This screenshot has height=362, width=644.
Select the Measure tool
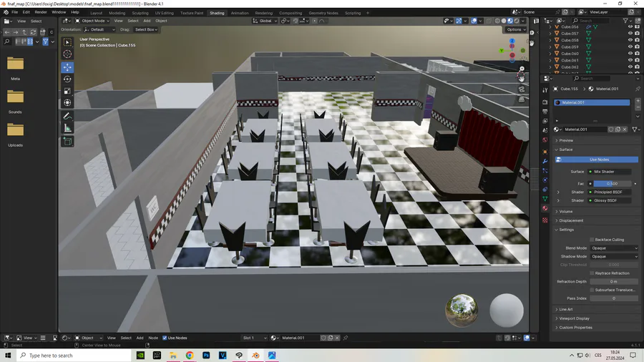coord(67,129)
